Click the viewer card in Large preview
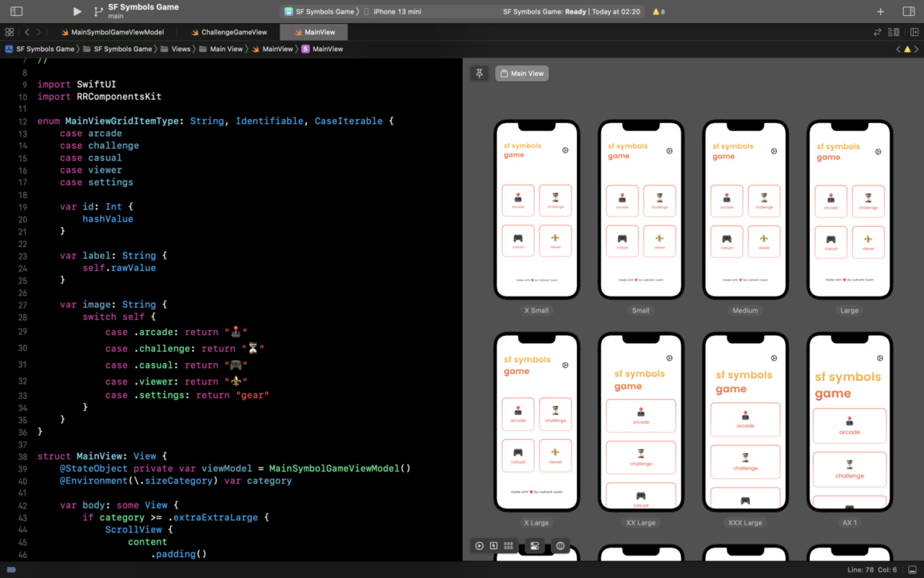Image resolution: width=924 pixels, height=578 pixels. (x=868, y=242)
